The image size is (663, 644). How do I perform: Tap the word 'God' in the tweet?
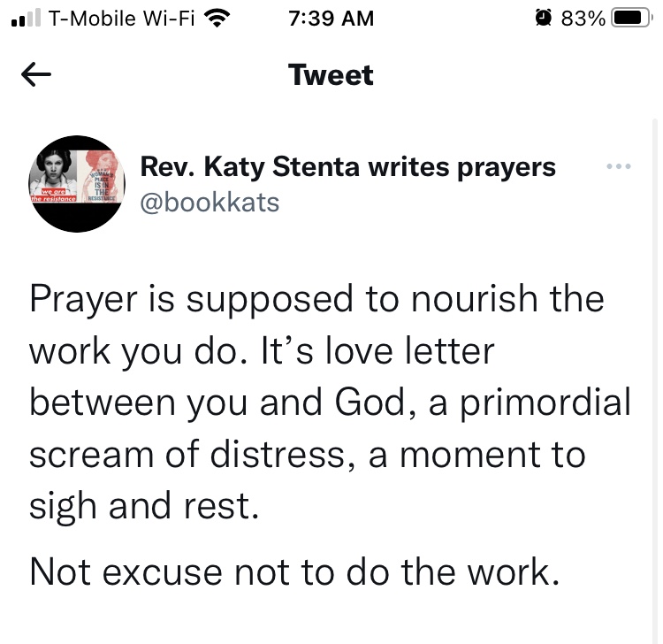coord(357,402)
